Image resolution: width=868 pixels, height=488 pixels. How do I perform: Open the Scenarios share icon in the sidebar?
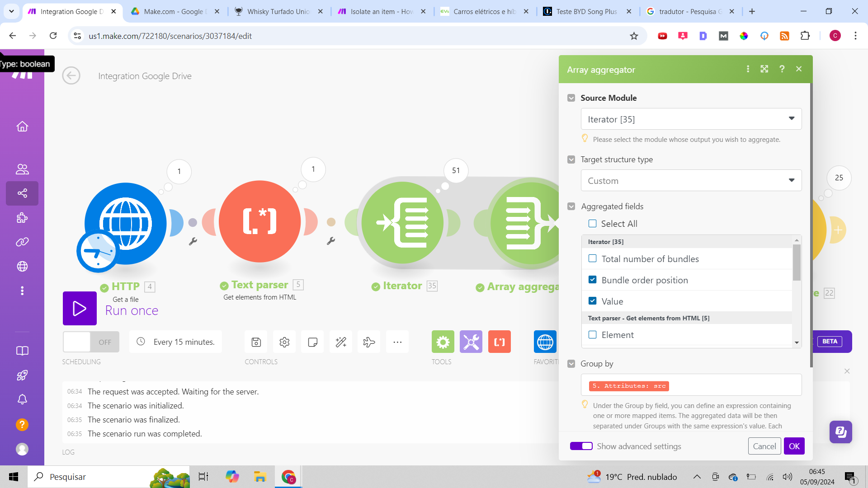tap(22, 193)
